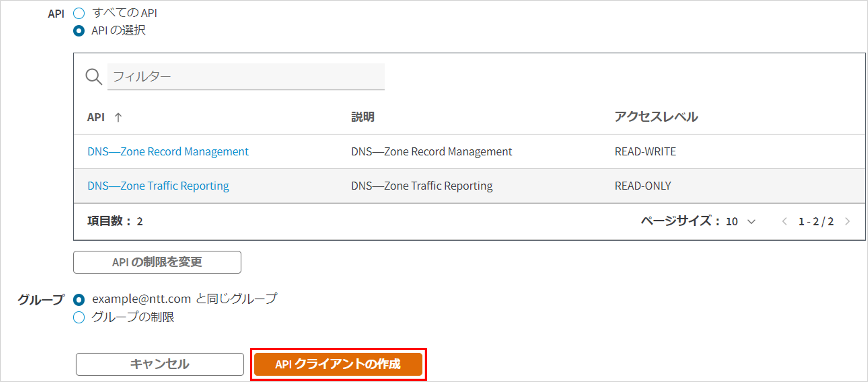Click the Zone Traffic Reporting description cell
This screenshot has height=382, width=868.
click(x=422, y=186)
